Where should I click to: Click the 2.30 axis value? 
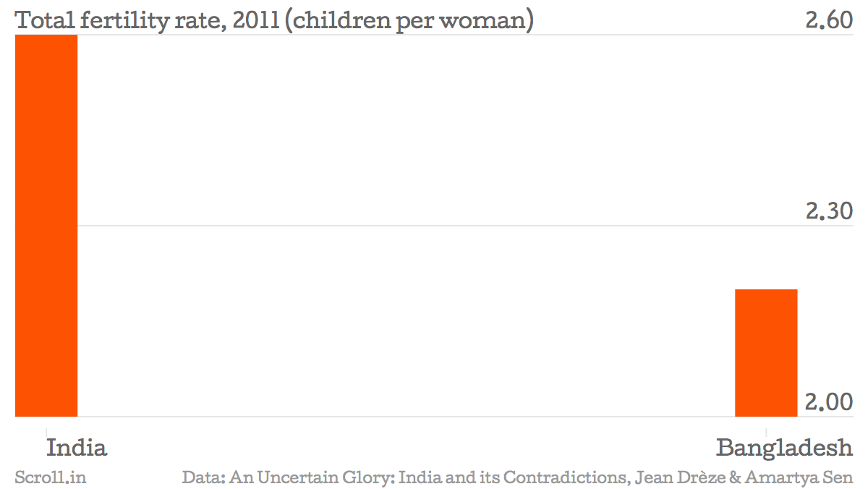(x=829, y=211)
